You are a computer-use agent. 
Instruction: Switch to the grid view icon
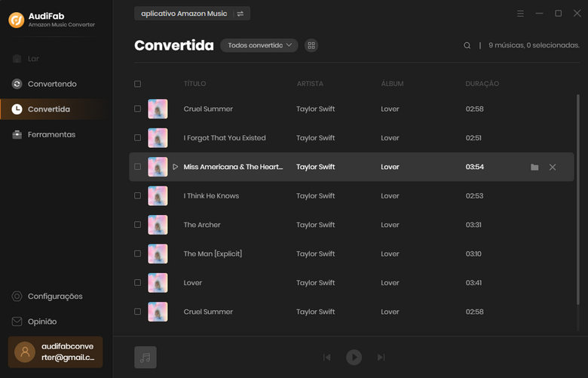(x=311, y=45)
